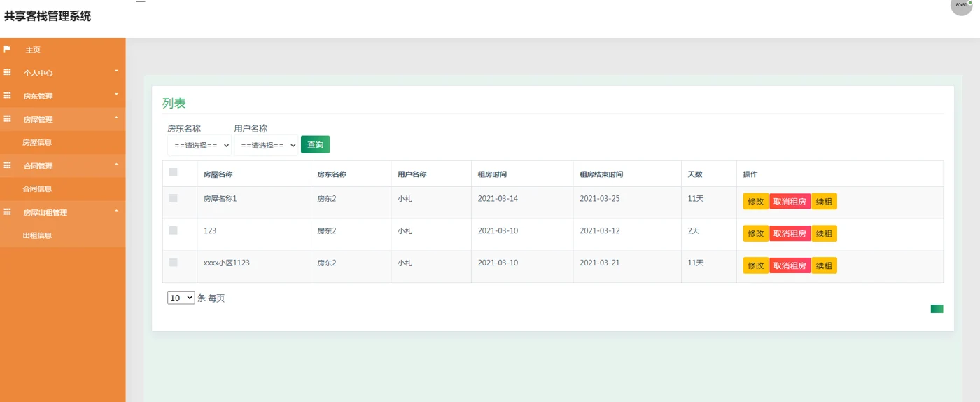Click the 2天 days cell

click(694, 231)
